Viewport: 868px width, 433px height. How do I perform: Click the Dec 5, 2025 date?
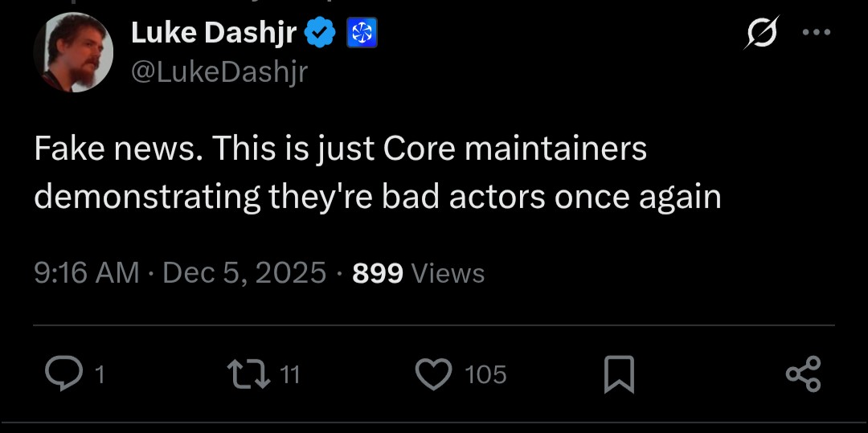tap(244, 273)
